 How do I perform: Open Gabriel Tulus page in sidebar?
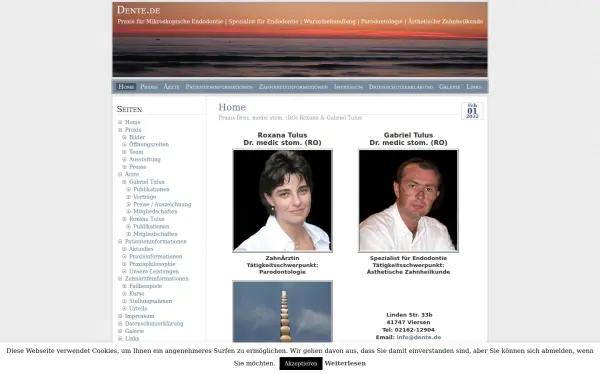click(x=147, y=182)
